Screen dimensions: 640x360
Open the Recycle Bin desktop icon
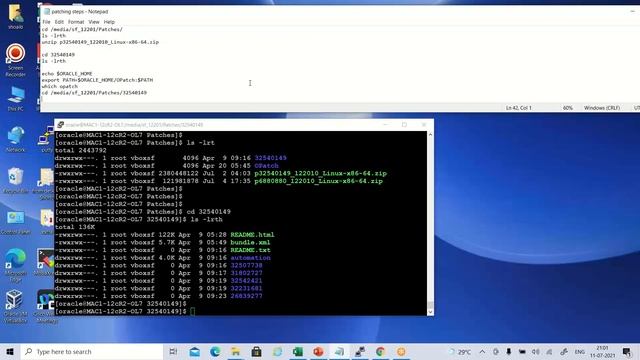16,180
